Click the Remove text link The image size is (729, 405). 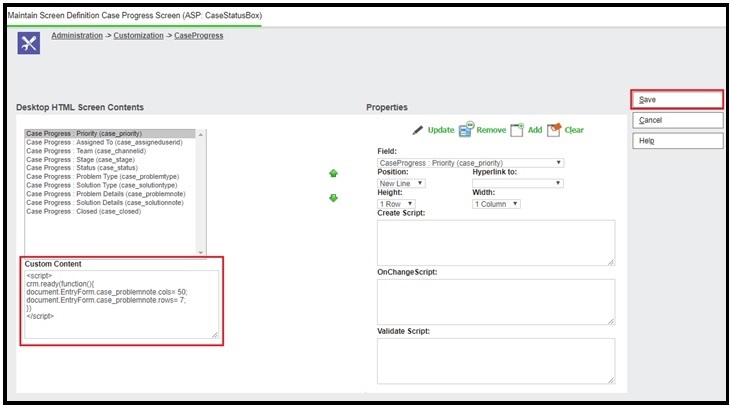point(491,130)
